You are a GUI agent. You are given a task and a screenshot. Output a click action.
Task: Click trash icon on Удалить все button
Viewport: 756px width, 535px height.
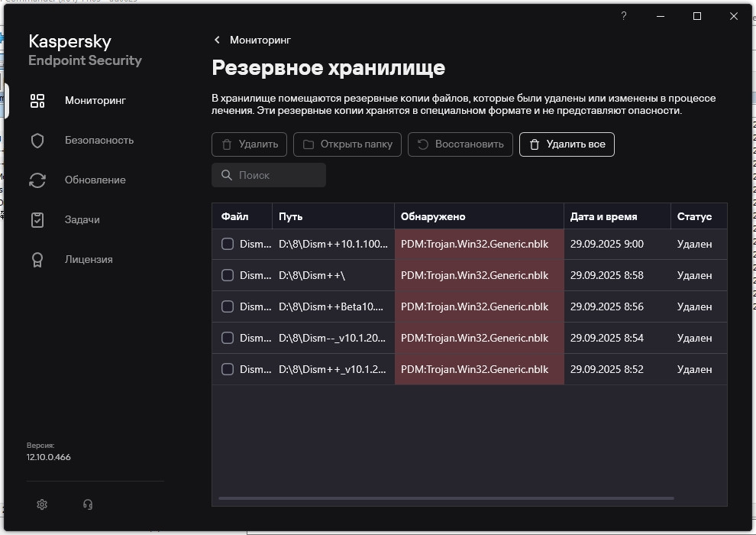tap(535, 144)
